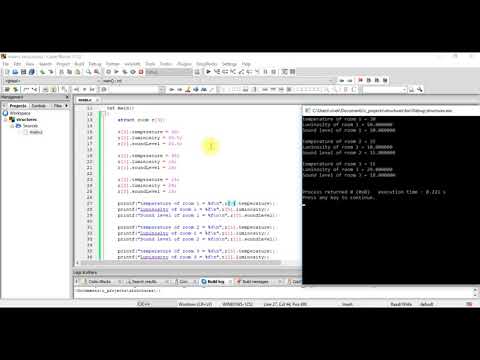Click the Next line debug icon
This screenshot has width=480, height=360.
[x=225, y=72]
